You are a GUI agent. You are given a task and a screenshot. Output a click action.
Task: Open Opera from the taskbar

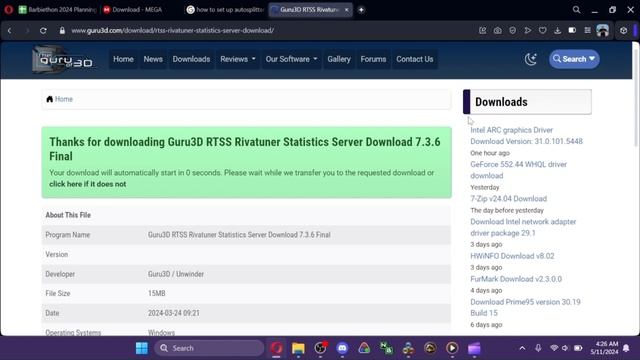point(276,348)
